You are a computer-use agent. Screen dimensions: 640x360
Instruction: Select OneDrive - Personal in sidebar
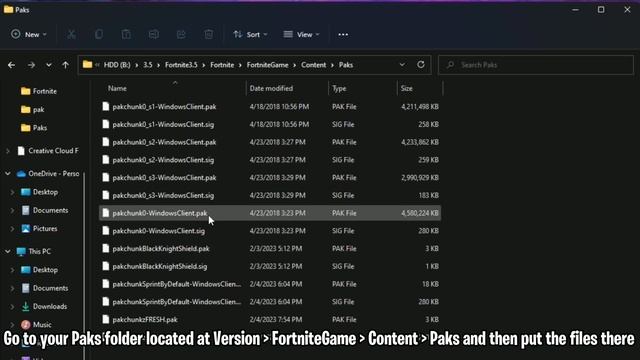(x=48, y=174)
